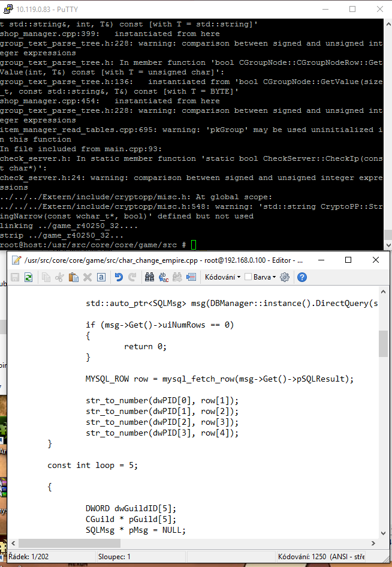Click the Copy icon in editor toolbar
Screen dimensions: 392x567
click(46, 277)
